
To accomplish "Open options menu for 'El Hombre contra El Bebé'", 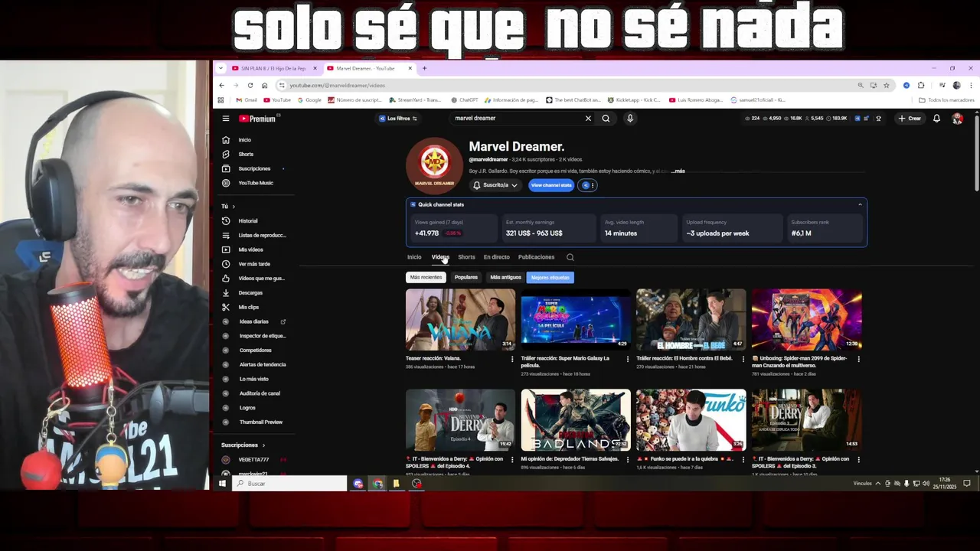I will pos(743,359).
